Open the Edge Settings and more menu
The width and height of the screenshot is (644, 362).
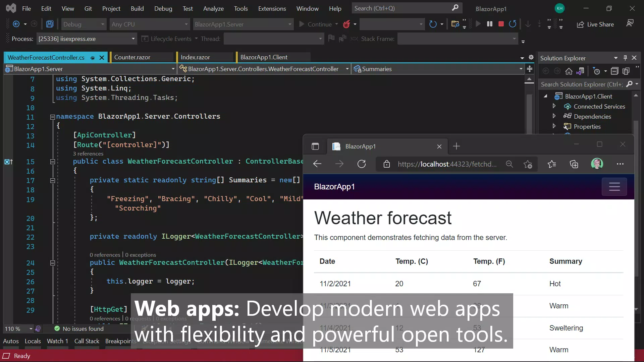coord(620,164)
